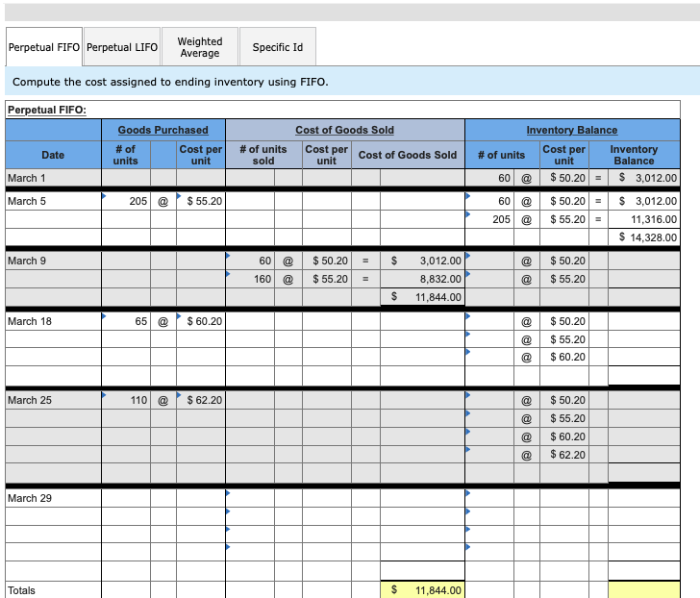Click March 25 inventory balance cell for $62.20 row
The width and height of the screenshot is (700, 598).
point(644,455)
